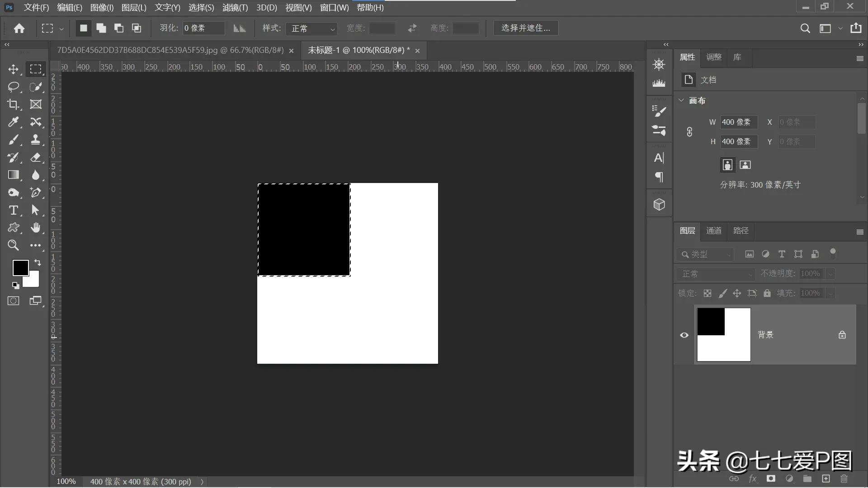Open the 文件(F) menu

36,8
